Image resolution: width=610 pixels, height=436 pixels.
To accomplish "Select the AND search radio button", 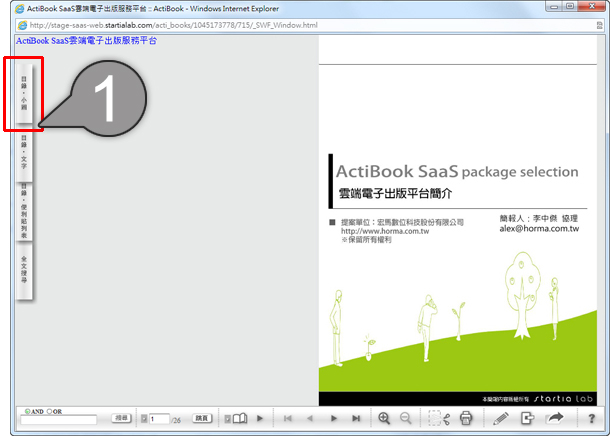I will (27, 411).
